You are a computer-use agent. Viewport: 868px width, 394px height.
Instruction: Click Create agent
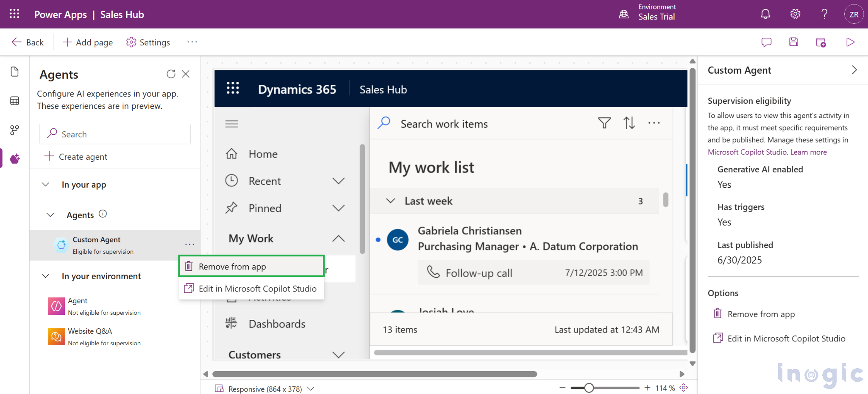(76, 156)
